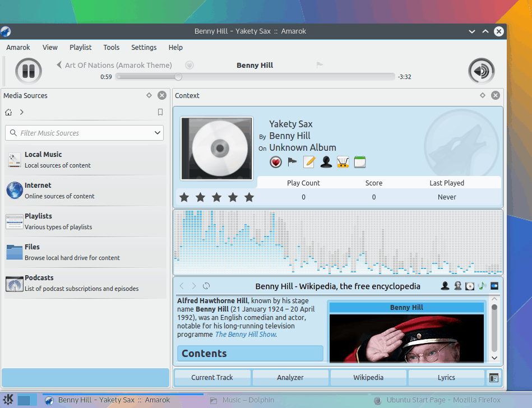The width and height of the screenshot is (532, 408).
Task: Click the Benny Hill infobox photo
Action: click(x=406, y=338)
